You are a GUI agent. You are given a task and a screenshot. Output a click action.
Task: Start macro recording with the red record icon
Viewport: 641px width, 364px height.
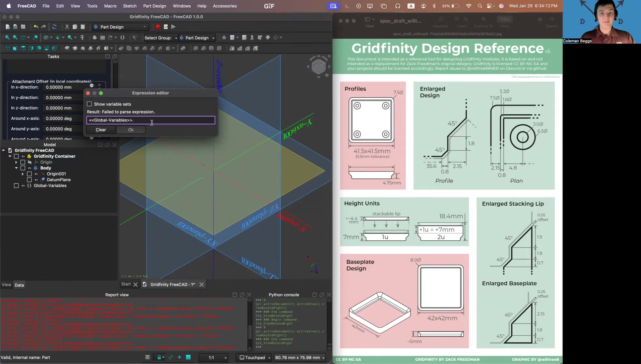[158, 27]
